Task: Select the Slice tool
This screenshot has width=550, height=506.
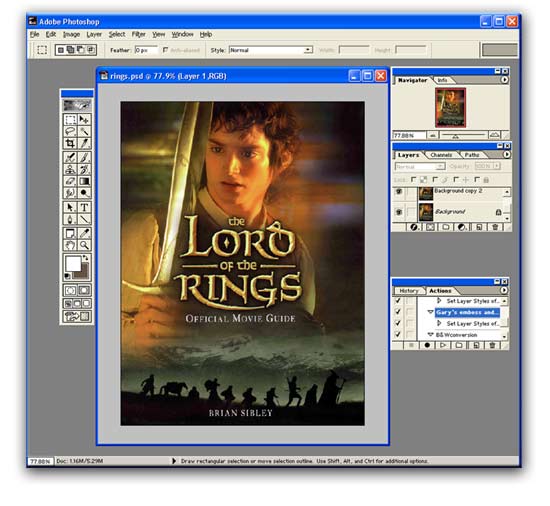Action: click(84, 143)
